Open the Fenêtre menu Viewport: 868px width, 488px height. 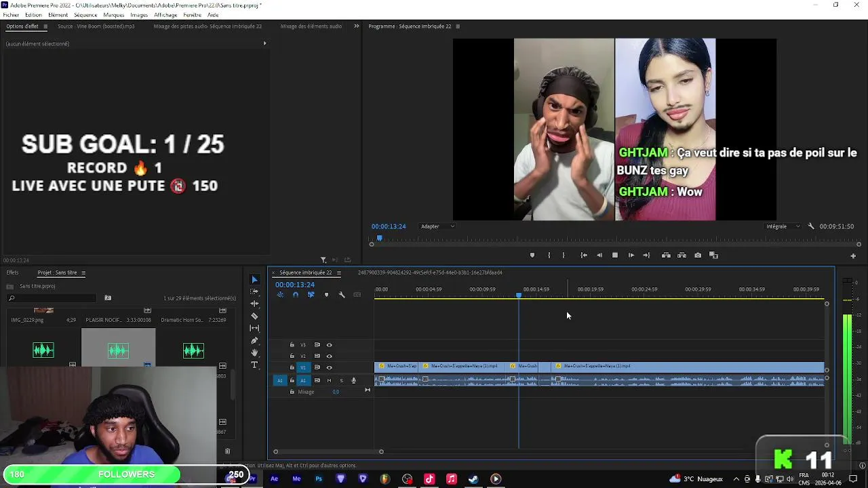[x=192, y=15]
